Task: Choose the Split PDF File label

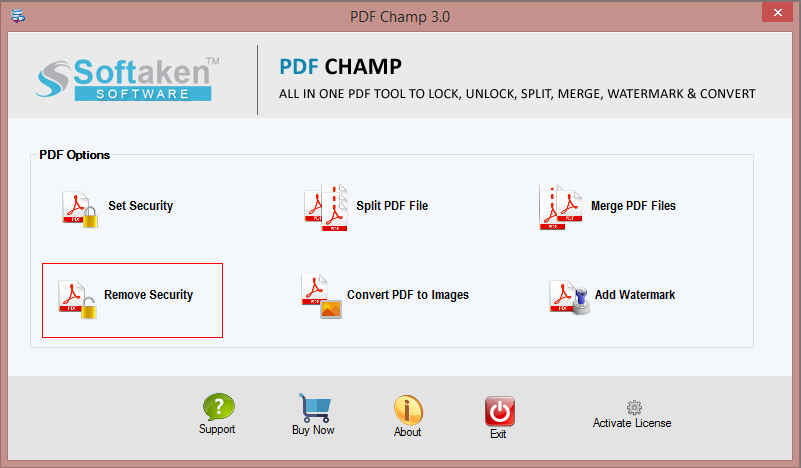Action: pyautogui.click(x=392, y=206)
